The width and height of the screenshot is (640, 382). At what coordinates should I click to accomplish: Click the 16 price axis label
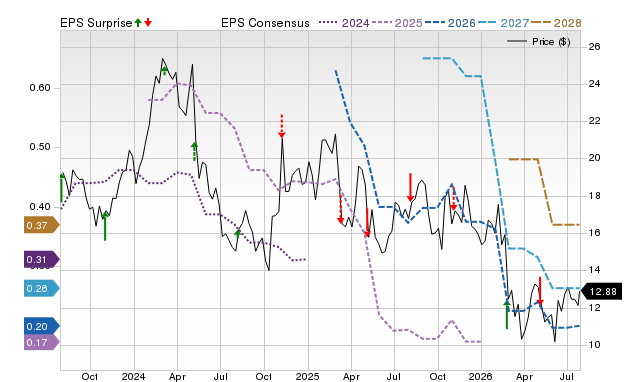pos(595,233)
